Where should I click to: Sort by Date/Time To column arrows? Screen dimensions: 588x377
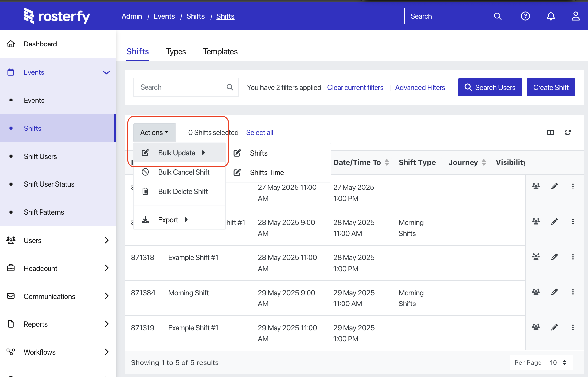(x=387, y=162)
